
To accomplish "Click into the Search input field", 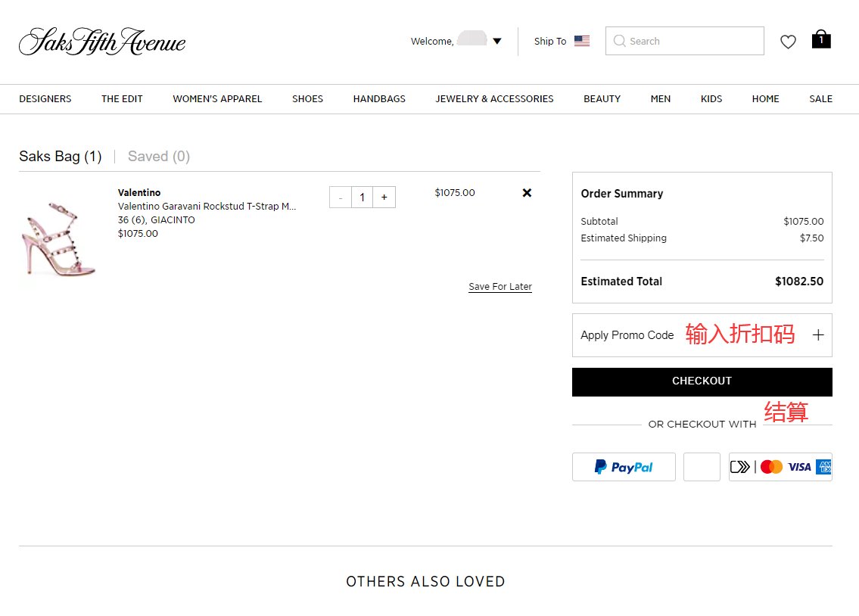I will [x=685, y=41].
